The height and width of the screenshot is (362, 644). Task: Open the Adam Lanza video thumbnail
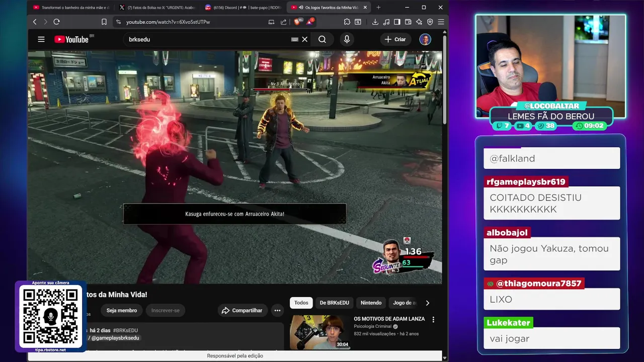(x=320, y=332)
